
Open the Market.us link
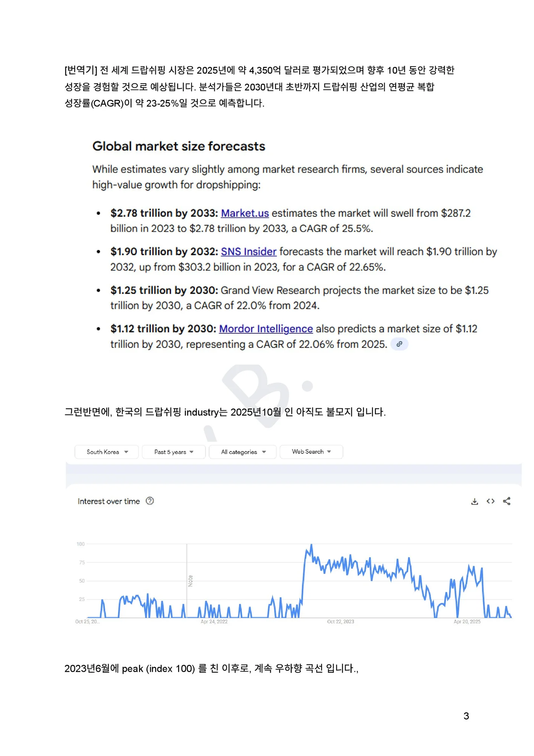click(245, 213)
